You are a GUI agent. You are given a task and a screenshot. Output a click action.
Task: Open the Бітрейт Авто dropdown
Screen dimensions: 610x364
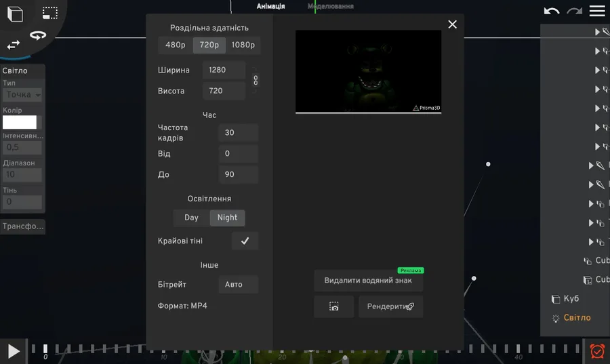coord(239,284)
